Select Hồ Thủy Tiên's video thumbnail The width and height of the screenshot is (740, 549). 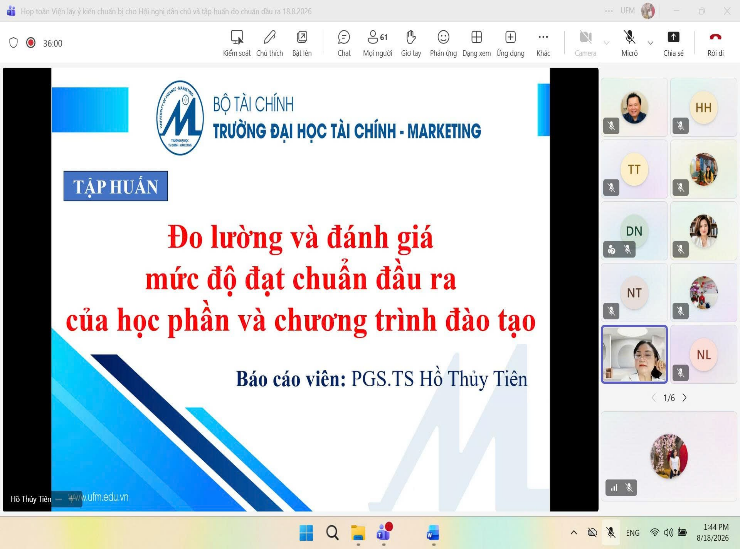(634, 354)
